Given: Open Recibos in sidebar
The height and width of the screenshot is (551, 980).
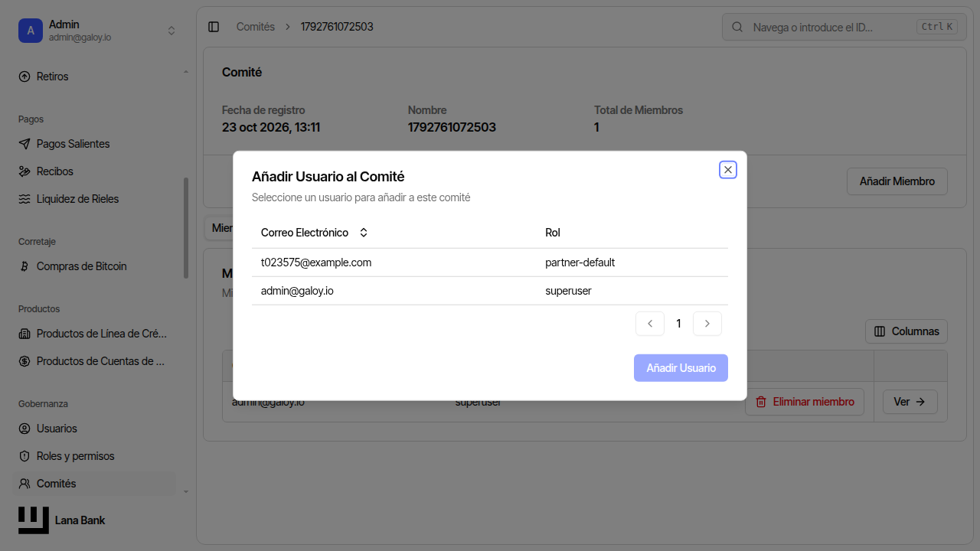Looking at the screenshot, I should click(95, 171).
